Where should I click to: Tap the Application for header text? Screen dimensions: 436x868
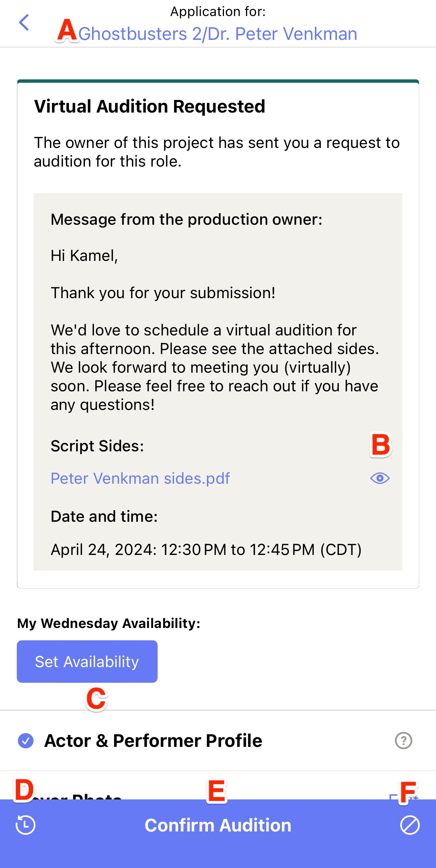click(218, 12)
